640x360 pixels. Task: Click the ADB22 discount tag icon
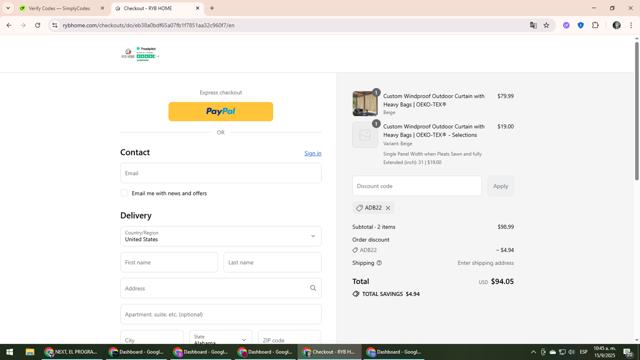[359, 208]
